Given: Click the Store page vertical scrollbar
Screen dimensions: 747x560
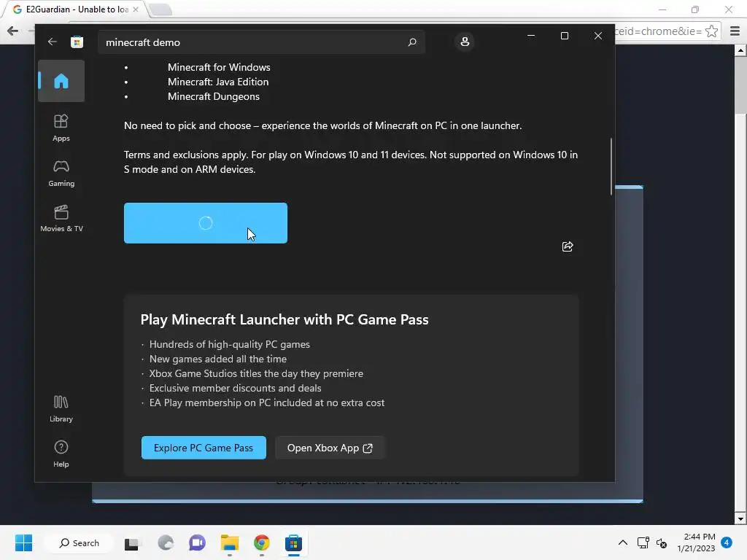Looking at the screenshot, I should [611, 167].
